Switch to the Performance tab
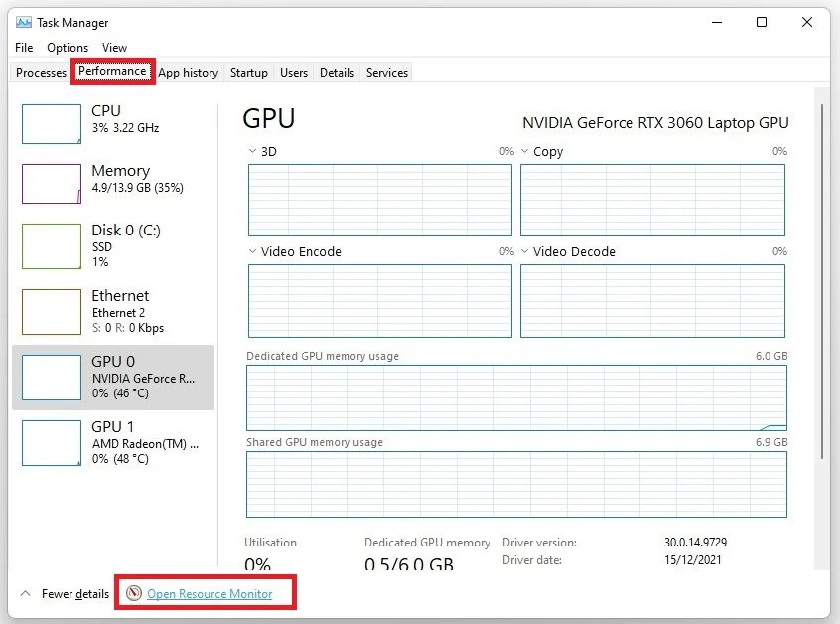Image resolution: width=840 pixels, height=624 pixels. pyautogui.click(x=112, y=71)
